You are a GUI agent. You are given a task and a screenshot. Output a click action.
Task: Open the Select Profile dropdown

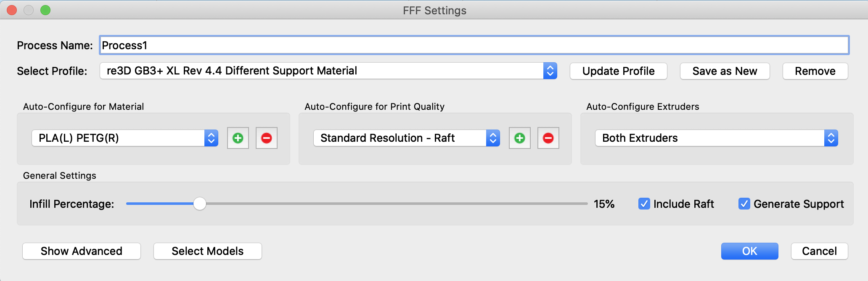pos(328,71)
